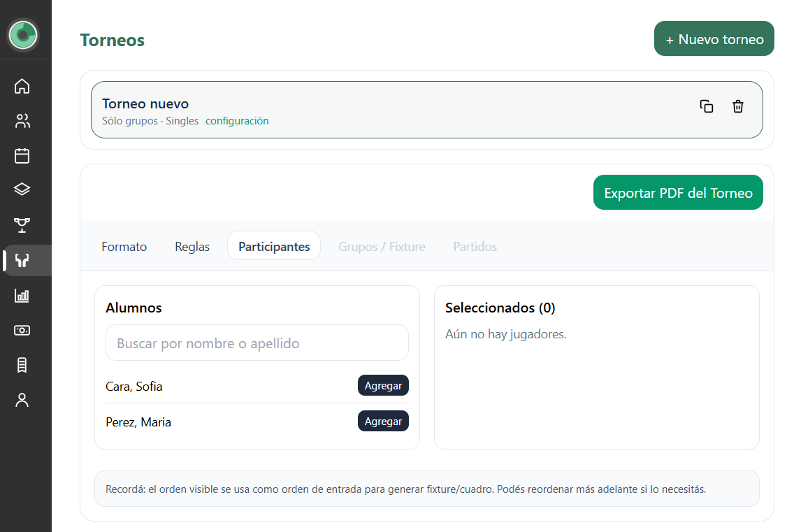The height and width of the screenshot is (532, 787).
Task: Select the Participantes tab
Action: (x=274, y=247)
